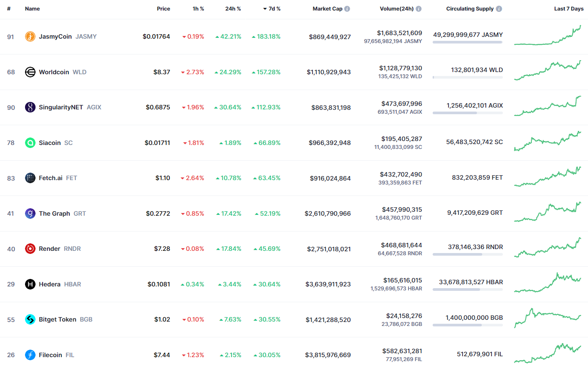Open Hedera 7-day sparkline chart

pyautogui.click(x=548, y=282)
